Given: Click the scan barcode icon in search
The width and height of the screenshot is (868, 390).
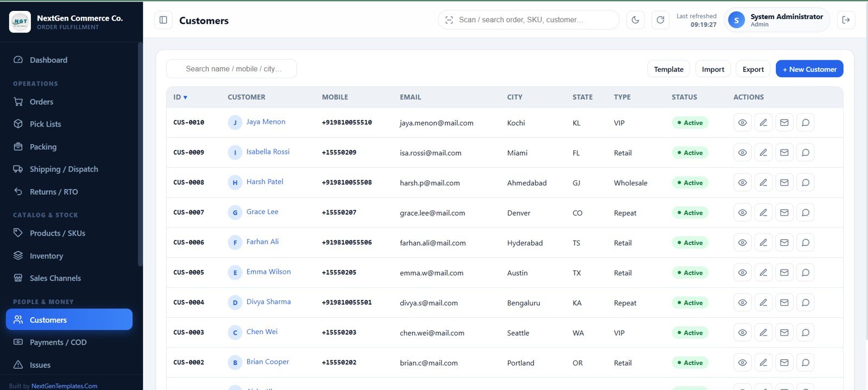Looking at the screenshot, I should pyautogui.click(x=449, y=20).
